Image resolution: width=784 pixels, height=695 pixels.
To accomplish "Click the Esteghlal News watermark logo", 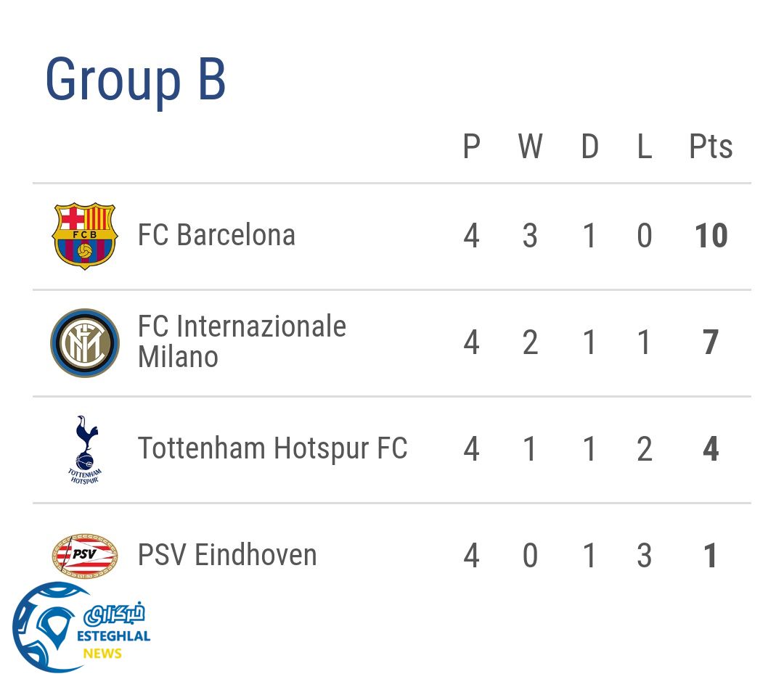I will click(x=80, y=628).
